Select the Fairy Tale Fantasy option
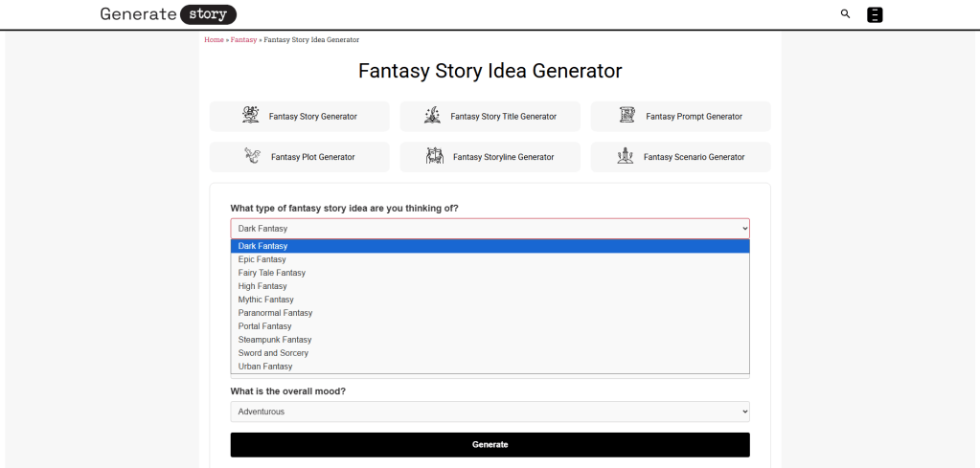The width and height of the screenshot is (980, 468). coord(272,273)
